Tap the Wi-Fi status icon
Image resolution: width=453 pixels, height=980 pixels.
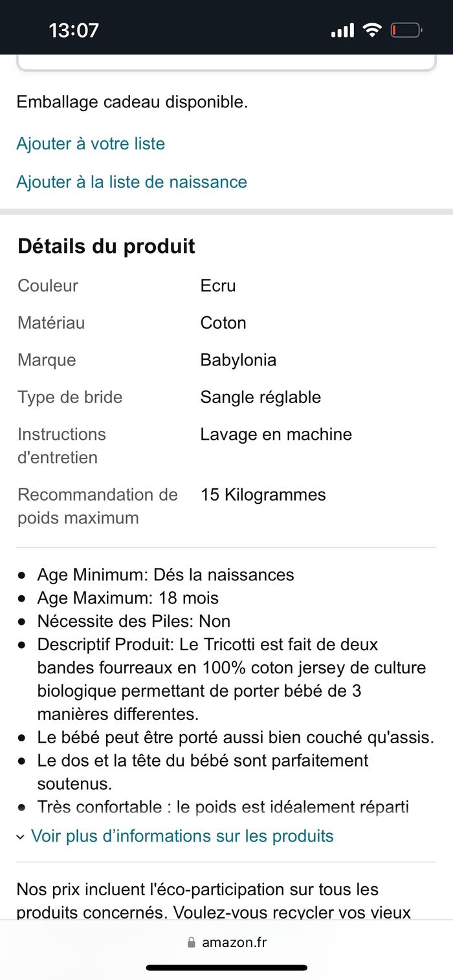point(372,30)
